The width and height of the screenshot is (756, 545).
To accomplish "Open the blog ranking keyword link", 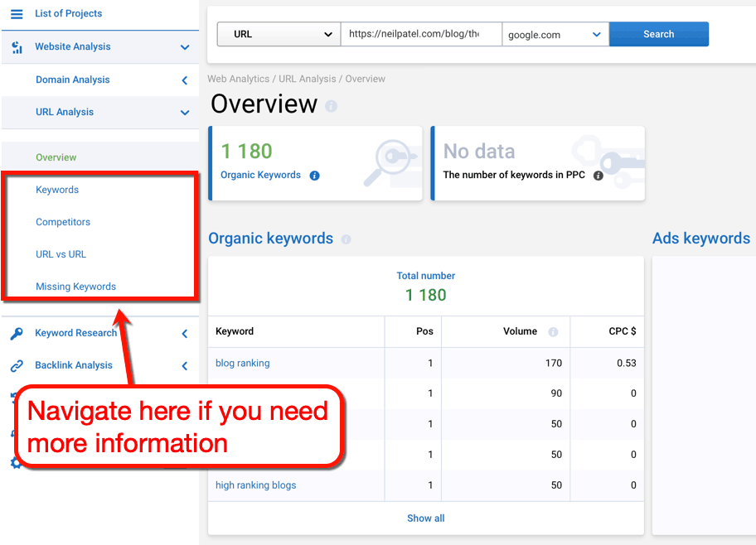I will point(242,363).
